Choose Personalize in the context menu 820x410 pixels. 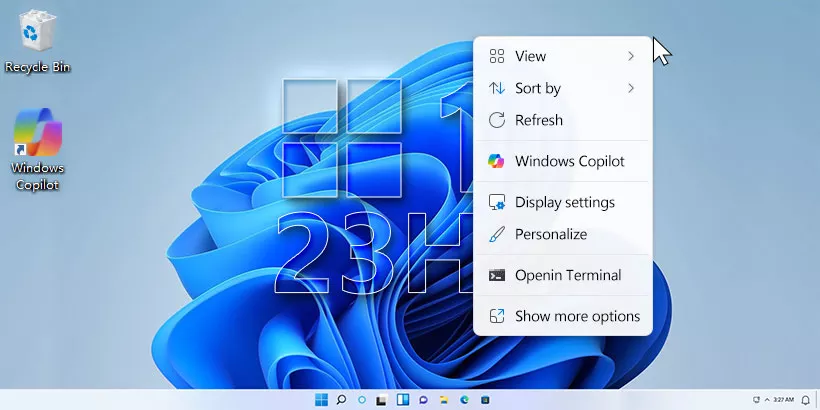point(562,234)
